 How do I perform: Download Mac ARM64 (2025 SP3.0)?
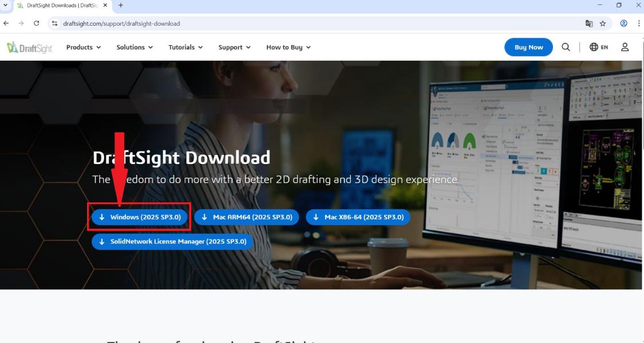(246, 217)
